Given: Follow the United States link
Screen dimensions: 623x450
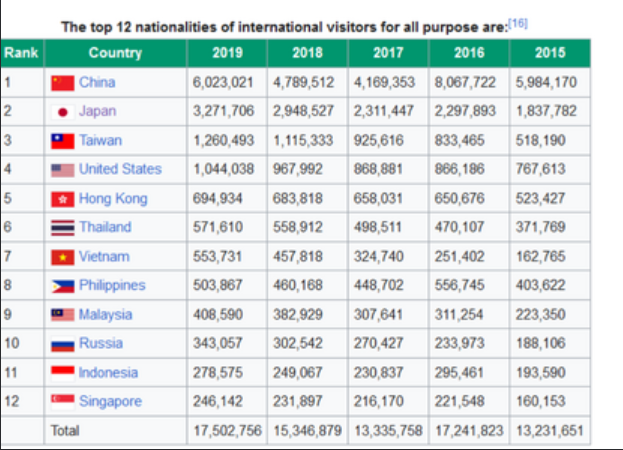Looking at the screenshot, I should pos(120,169).
